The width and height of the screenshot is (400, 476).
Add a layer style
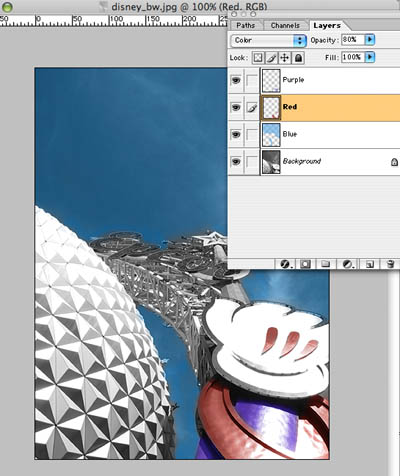tap(285, 264)
